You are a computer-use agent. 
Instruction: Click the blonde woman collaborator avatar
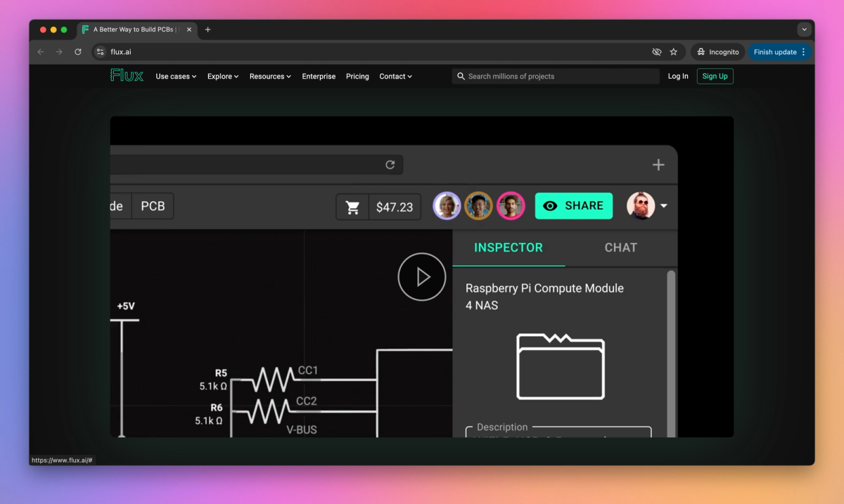point(447,206)
